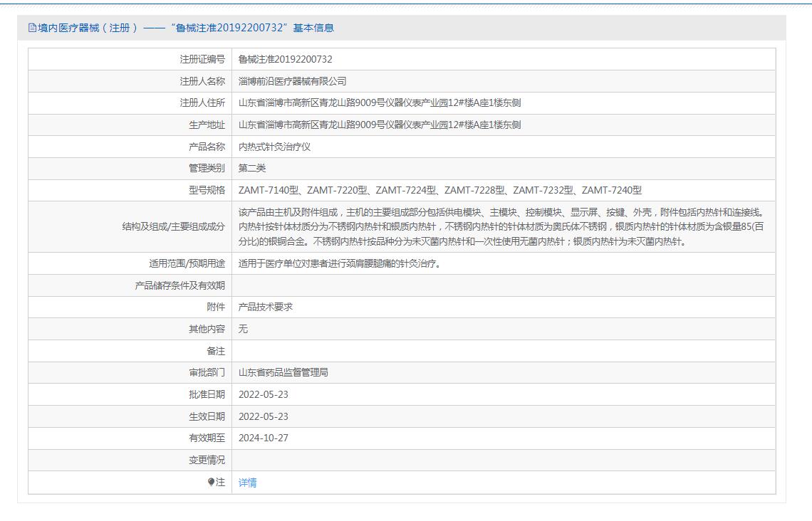Image resolution: width=812 pixels, height=521 pixels.
Task: Click the bulb icon beside 注 label
Action: pyautogui.click(x=211, y=482)
